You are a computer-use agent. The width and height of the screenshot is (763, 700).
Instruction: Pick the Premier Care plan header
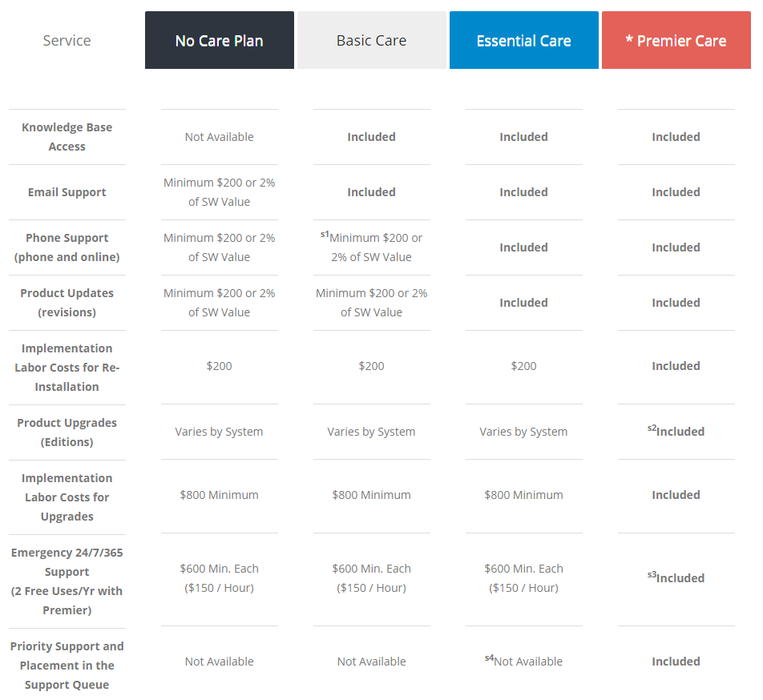click(676, 41)
